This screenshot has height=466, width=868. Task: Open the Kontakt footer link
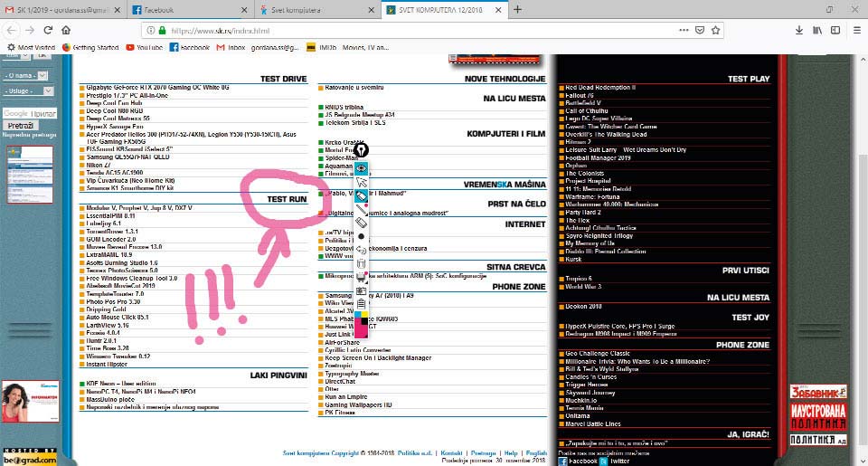pyautogui.click(x=451, y=453)
